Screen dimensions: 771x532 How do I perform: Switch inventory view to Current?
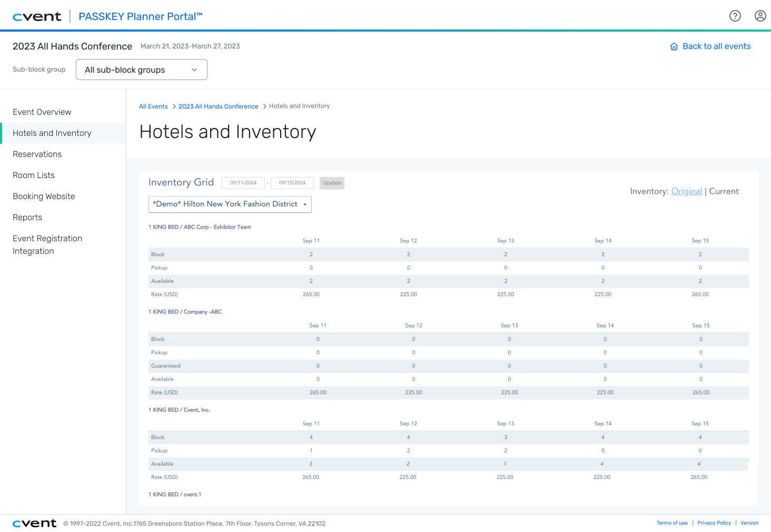[x=724, y=191]
